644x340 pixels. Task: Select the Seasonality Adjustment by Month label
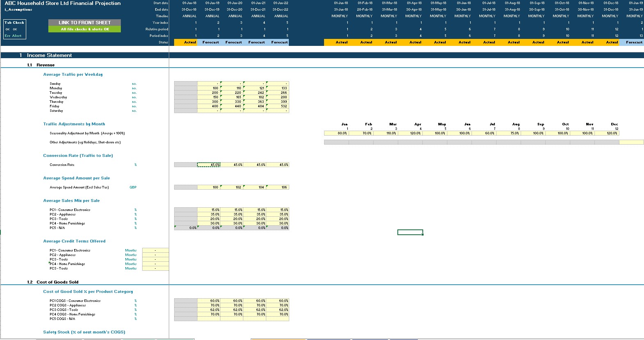click(87, 133)
